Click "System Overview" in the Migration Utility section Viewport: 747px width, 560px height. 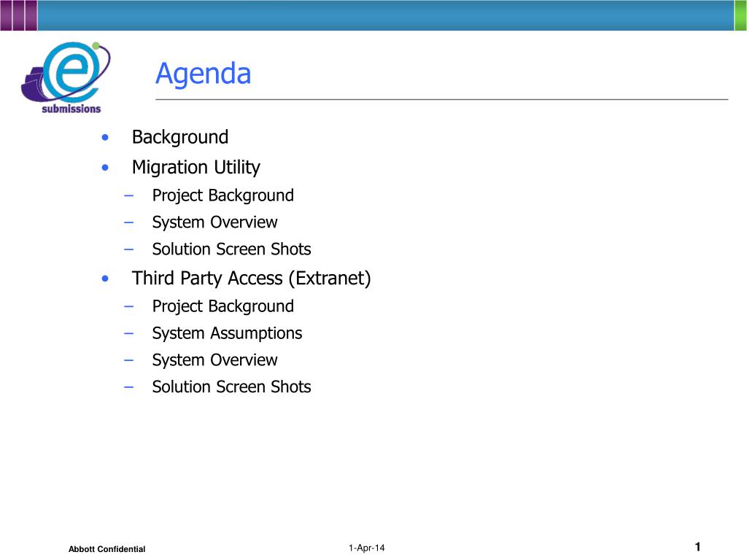(x=215, y=222)
